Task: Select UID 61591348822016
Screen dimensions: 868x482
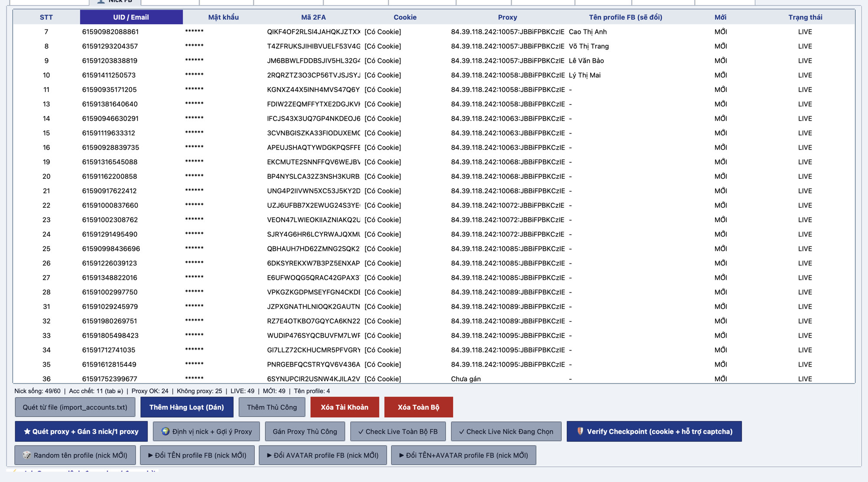Action: pyautogui.click(x=109, y=278)
